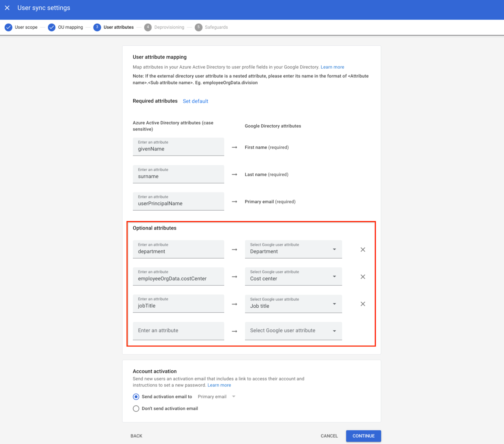Click the Google Directory attributes column header

[x=273, y=126]
